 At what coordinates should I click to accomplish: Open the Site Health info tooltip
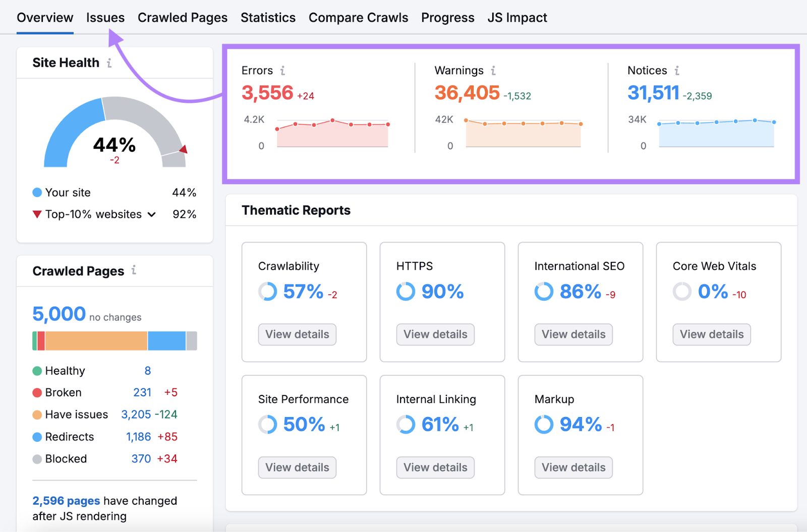109,63
